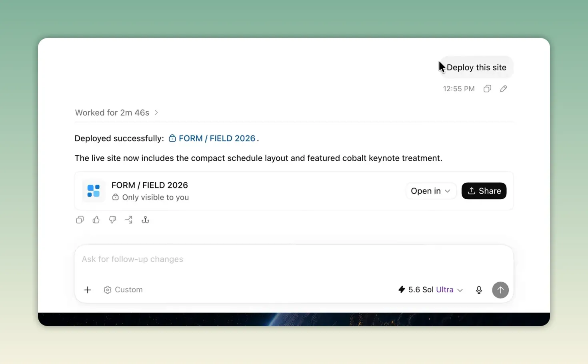Click the blue squares site thumbnail
This screenshot has height=364, width=588.
[94, 191]
